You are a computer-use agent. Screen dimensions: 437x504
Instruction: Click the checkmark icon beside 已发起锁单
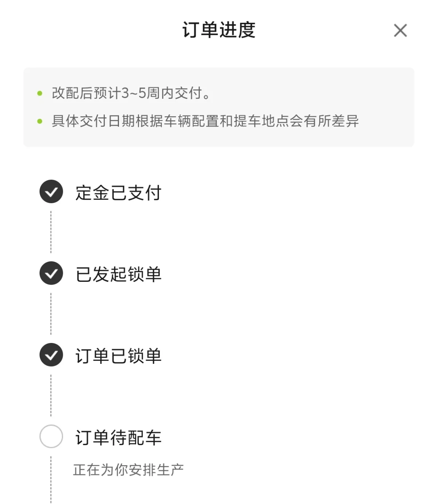point(51,273)
